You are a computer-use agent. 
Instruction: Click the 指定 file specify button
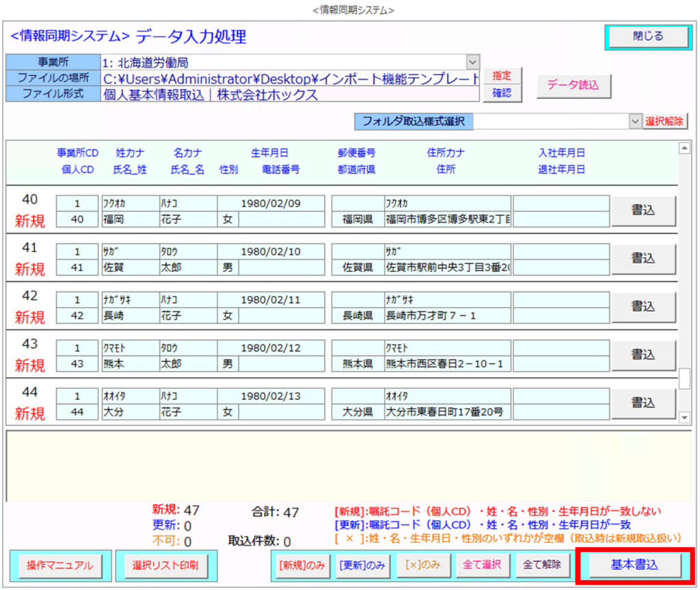tap(502, 75)
